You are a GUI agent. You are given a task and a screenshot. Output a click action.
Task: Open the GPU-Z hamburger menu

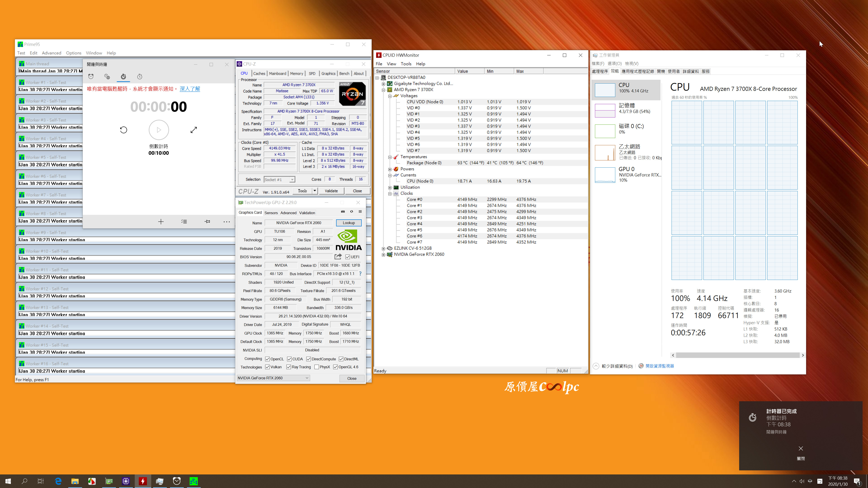(360, 211)
